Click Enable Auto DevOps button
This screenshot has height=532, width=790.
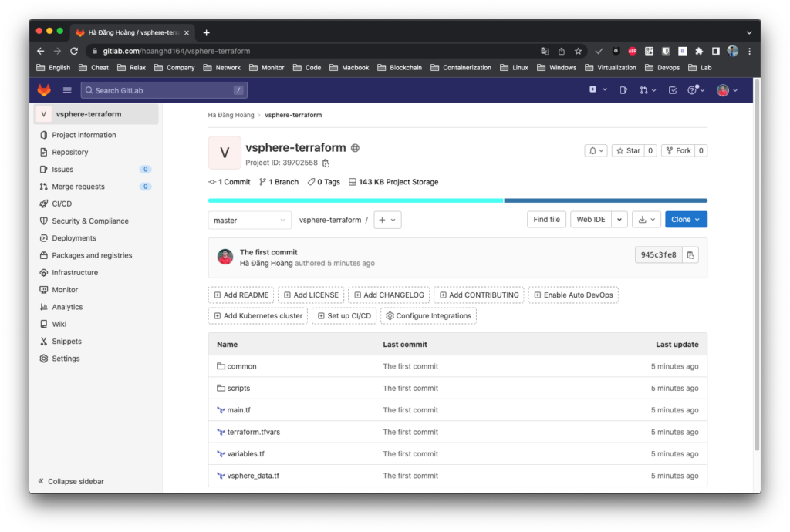(x=573, y=295)
